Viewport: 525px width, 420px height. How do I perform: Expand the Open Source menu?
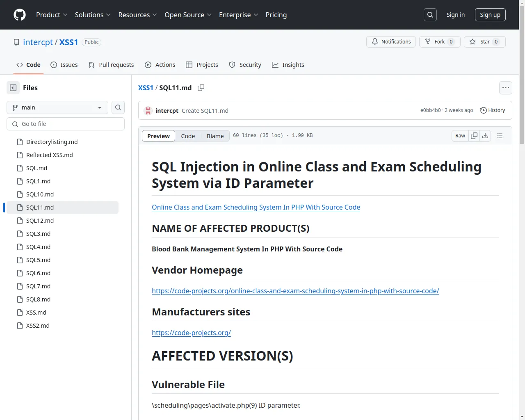tap(188, 15)
